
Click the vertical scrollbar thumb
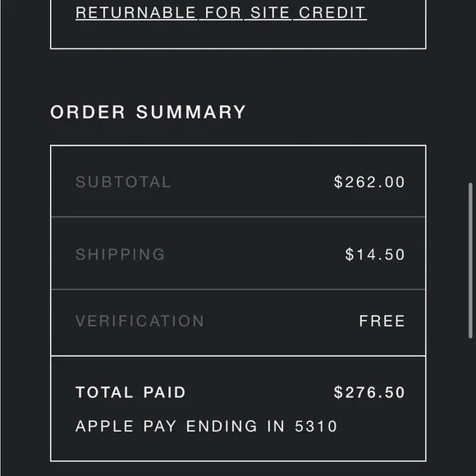coord(470,260)
